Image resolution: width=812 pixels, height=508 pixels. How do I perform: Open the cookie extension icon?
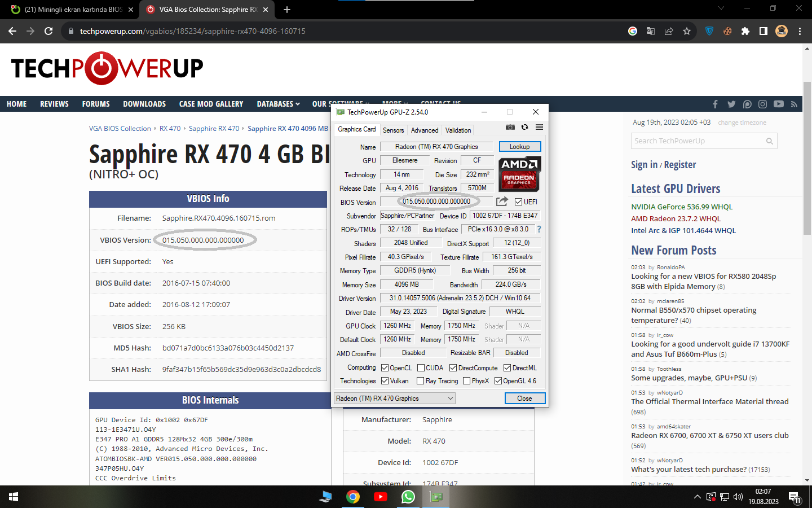(x=727, y=31)
